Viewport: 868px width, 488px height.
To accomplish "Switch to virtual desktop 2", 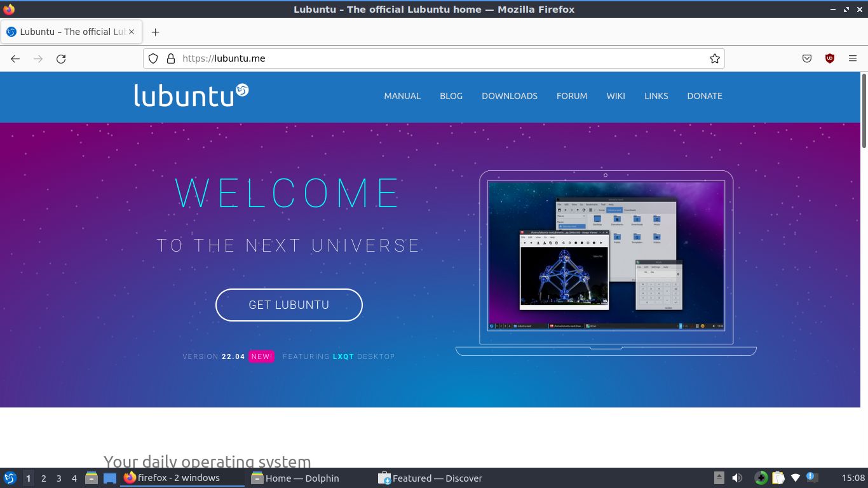I will (x=43, y=478).
